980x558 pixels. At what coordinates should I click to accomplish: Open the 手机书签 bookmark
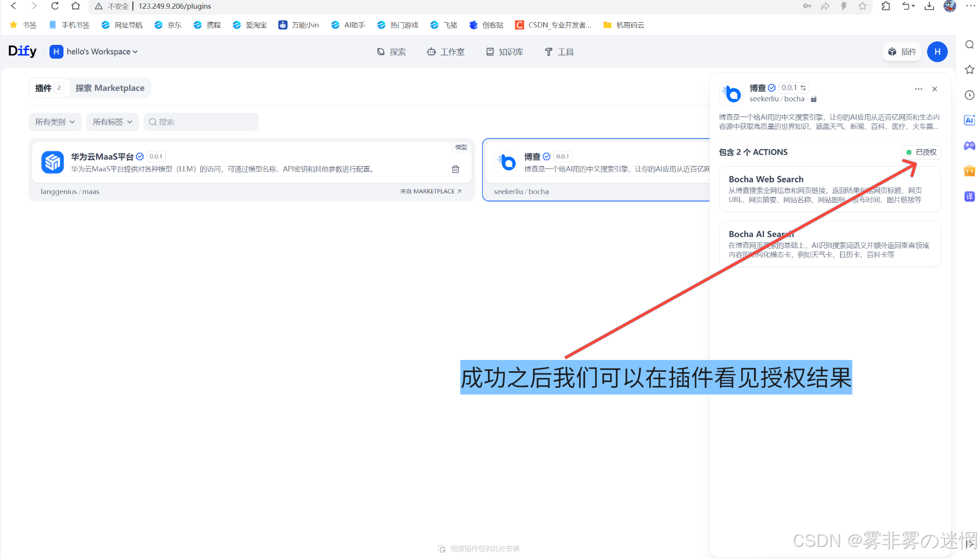pos(69,25)
